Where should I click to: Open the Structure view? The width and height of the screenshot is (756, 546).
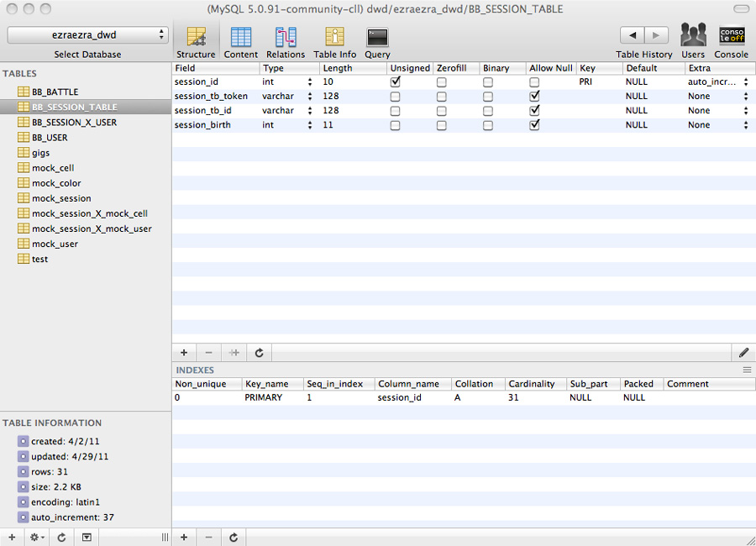coord(196,41)
